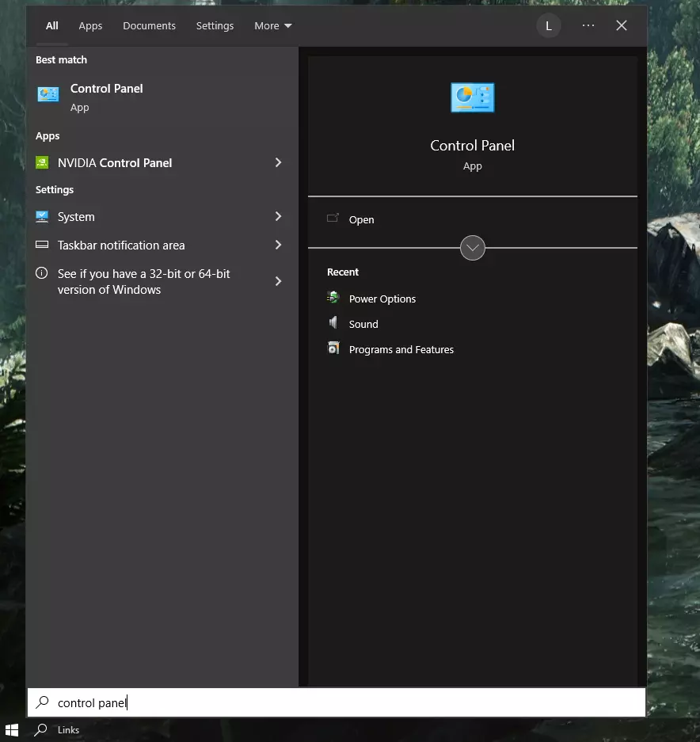Expand the System result chevron
This screenshot has width=700, height=742.
(278, 216)
